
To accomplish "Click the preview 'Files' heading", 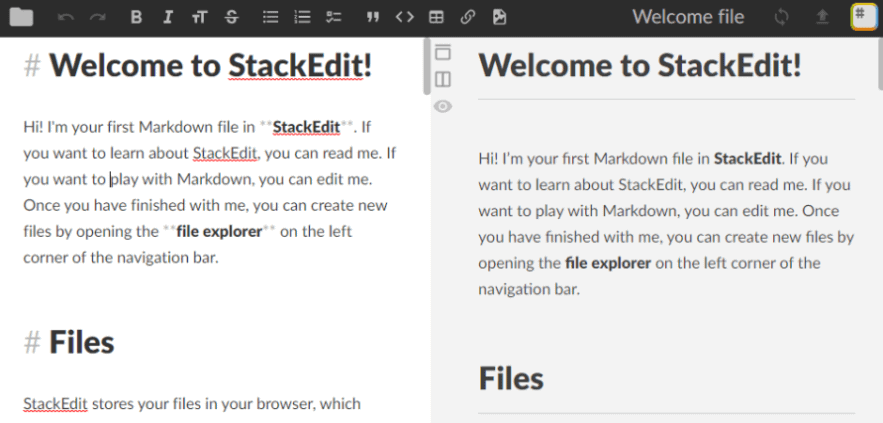I will point(511,378).
